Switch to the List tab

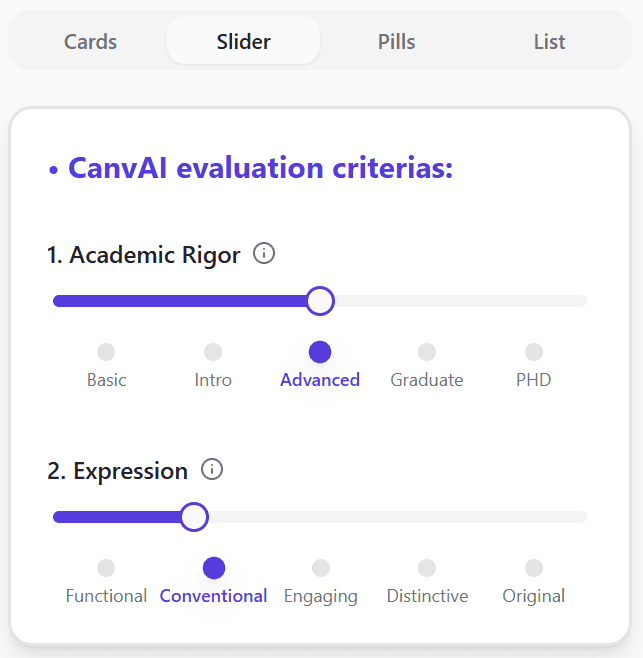coord(549,42)
